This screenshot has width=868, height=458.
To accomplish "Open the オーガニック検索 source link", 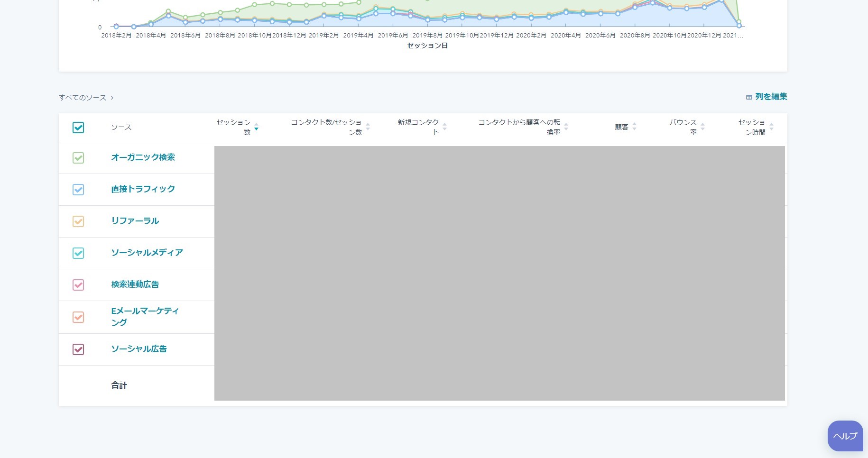I will pos(143,157).
